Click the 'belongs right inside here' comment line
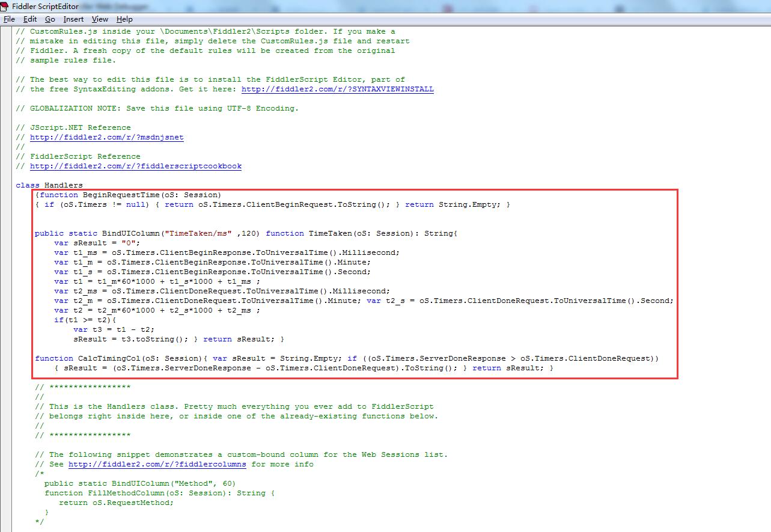Image resolution: width=771 pixels, height=532 pixels. point(236,416)
